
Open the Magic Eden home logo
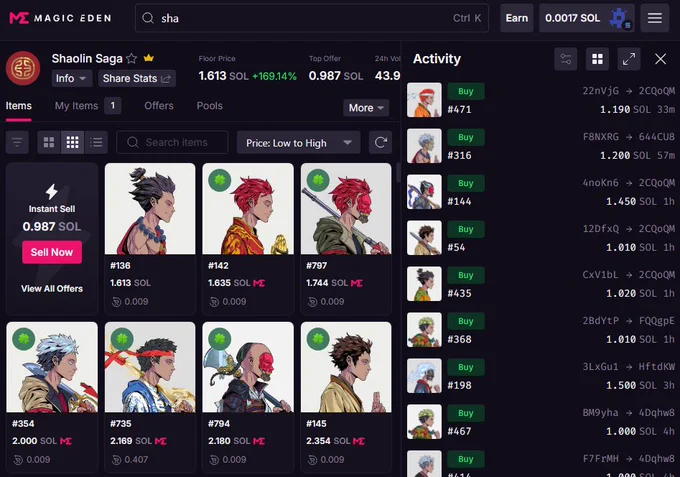click(x=60, y=18)
